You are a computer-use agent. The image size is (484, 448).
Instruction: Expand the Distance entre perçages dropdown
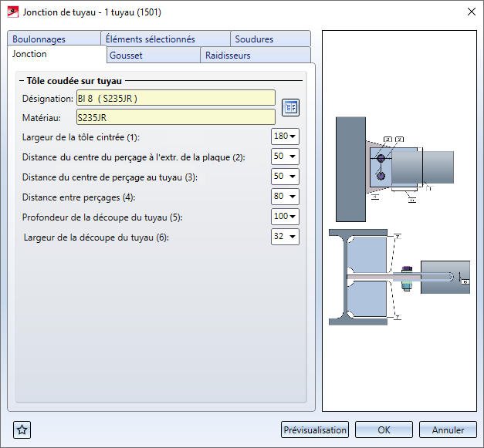tap(285, 197)
